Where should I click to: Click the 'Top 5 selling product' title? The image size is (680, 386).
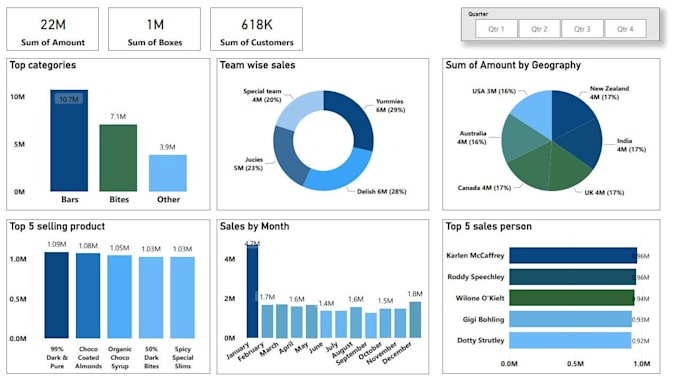(x=57, y=226)
